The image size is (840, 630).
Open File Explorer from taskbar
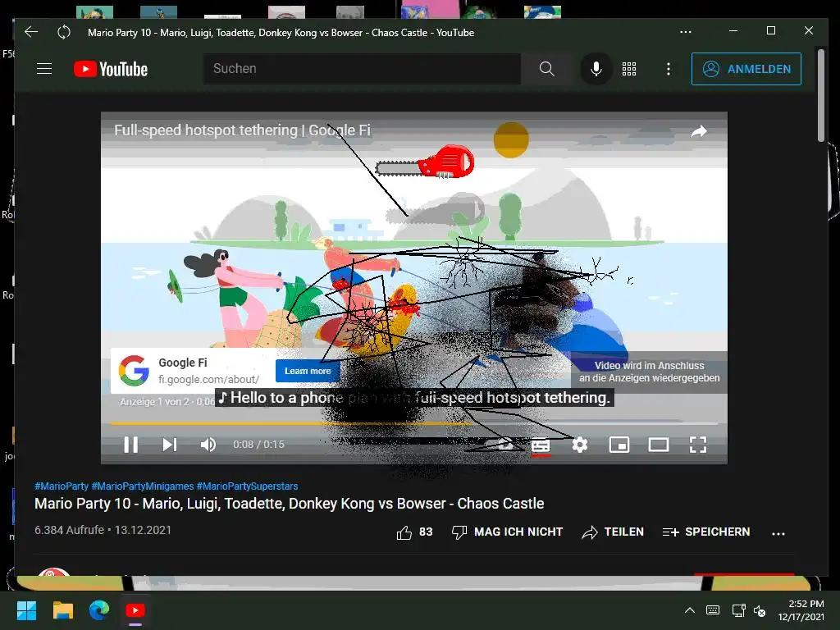(x=62, y=610)
